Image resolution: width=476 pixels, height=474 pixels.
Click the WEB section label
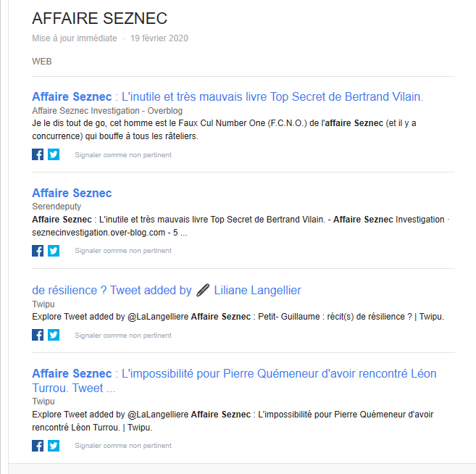tap(42, 62)
